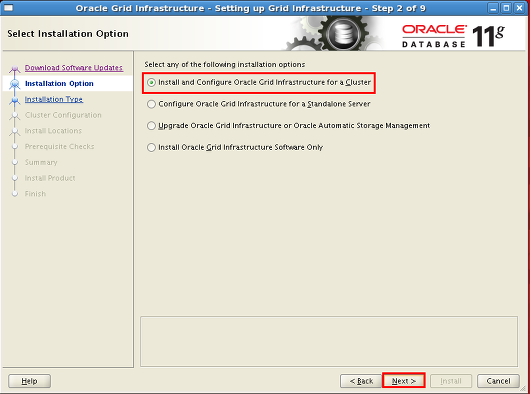Click the Cluster Configuration step label

pos(63,115)
